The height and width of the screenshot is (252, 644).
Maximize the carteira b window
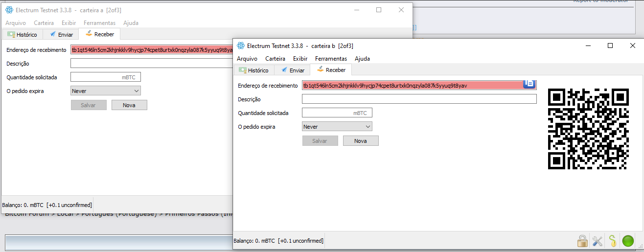pyautogui.click(x=610, y=46)
